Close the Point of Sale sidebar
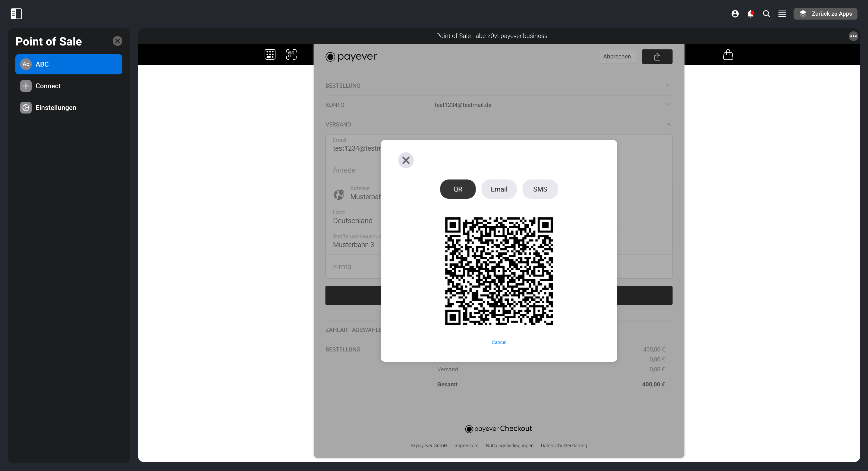 coord(117,41)
